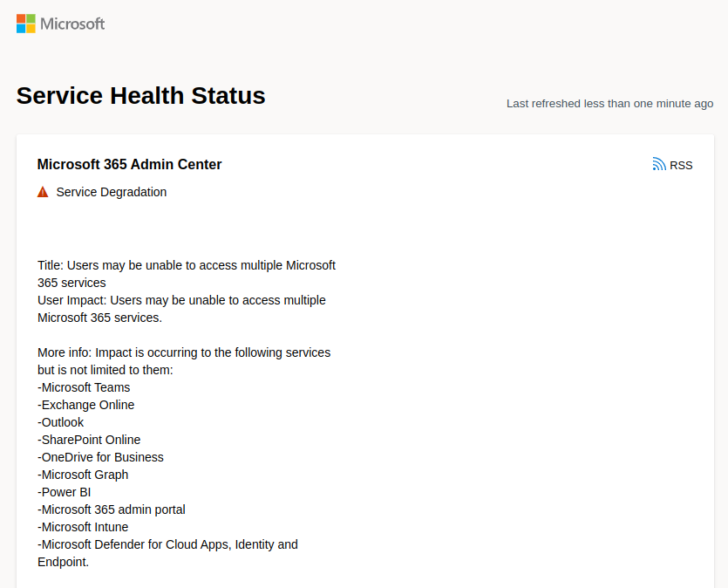This screenshot has height=588, width=728.
Task: Click the -SharePoint Online list entry
Action: 89,440
